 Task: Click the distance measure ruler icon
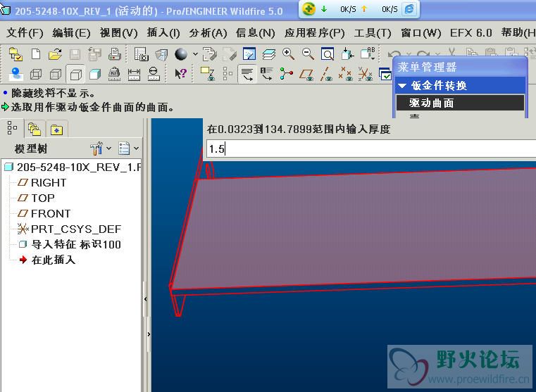134,74
